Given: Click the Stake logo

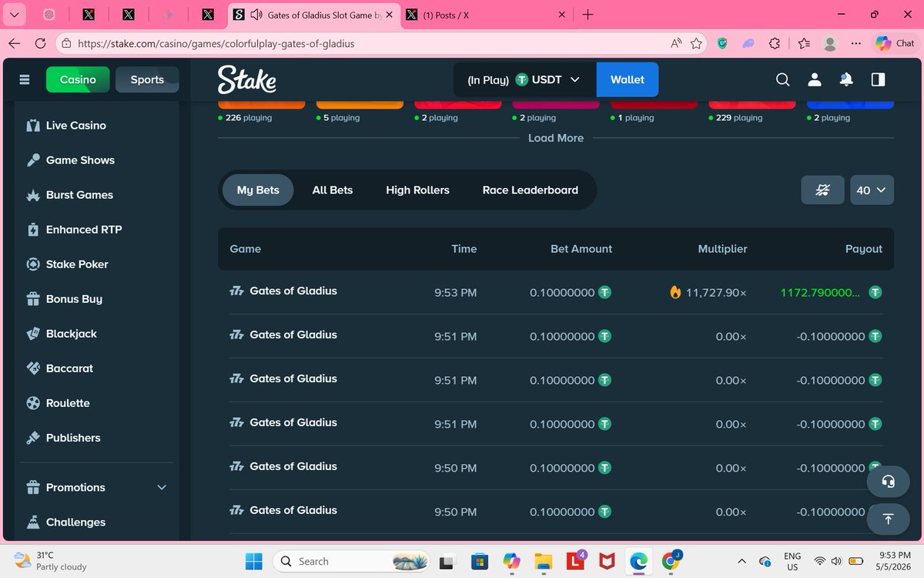Looking at the screenshot, I should (246, 79).
